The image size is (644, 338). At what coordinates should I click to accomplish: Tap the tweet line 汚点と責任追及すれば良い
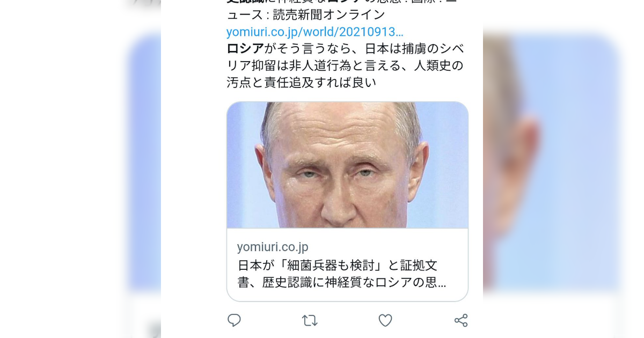click(x=302, y=83)
